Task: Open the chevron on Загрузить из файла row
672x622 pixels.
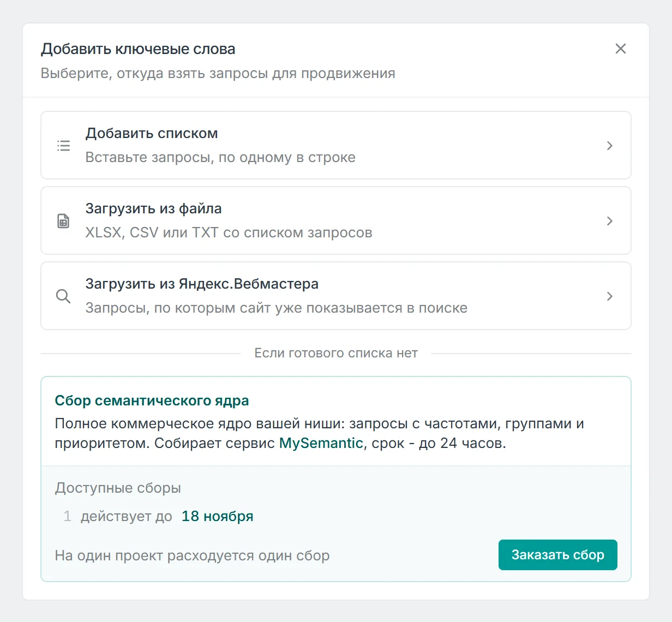Action: (x=610, y=221)
